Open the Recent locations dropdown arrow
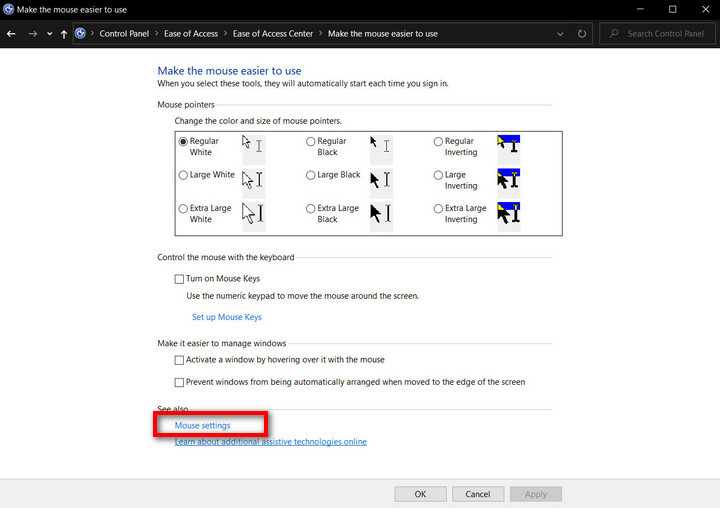Screen dimensions: 720x508 coord(49,34)
